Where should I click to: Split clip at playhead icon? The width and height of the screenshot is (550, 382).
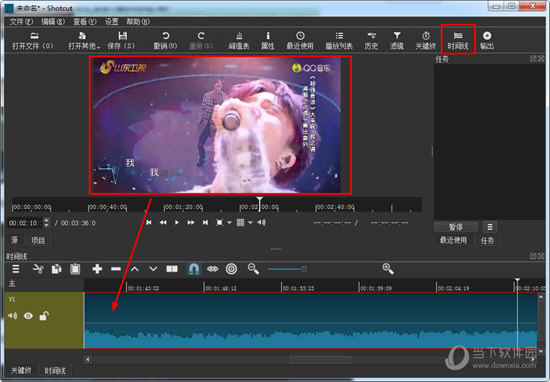click(172, 269)
